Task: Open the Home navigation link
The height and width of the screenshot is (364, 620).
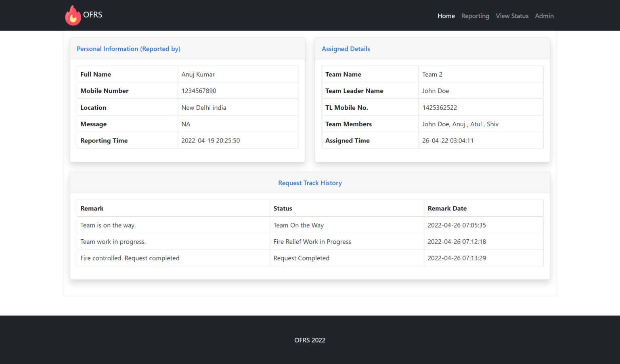Action: point(446,16)
